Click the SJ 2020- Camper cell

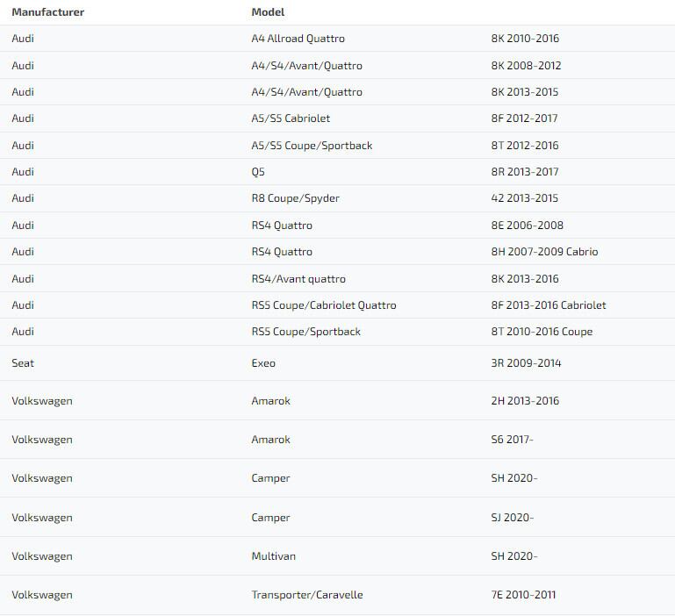(512, 518)
